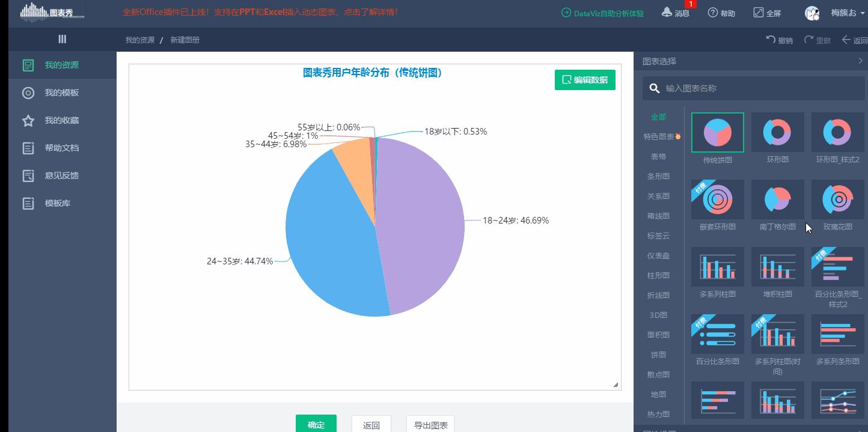The height and width of the screenshot is (432, 868).
Task: Select the 南丁格尔图 chart thumbnail
Action: [x=777, y=199]
